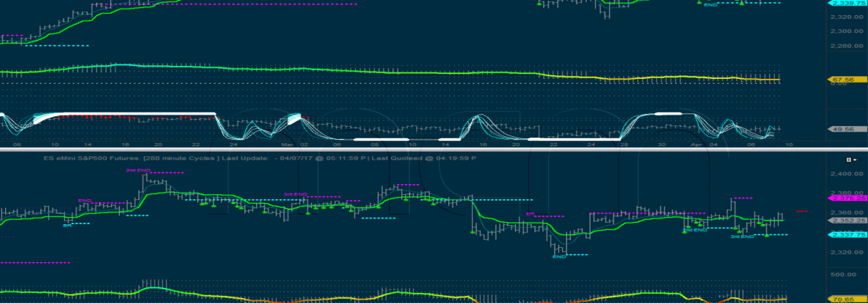This screenshot has width=868, height=303.
Task: Select the cyan '3rd END' marker label
Action: [x=742, y=236]
